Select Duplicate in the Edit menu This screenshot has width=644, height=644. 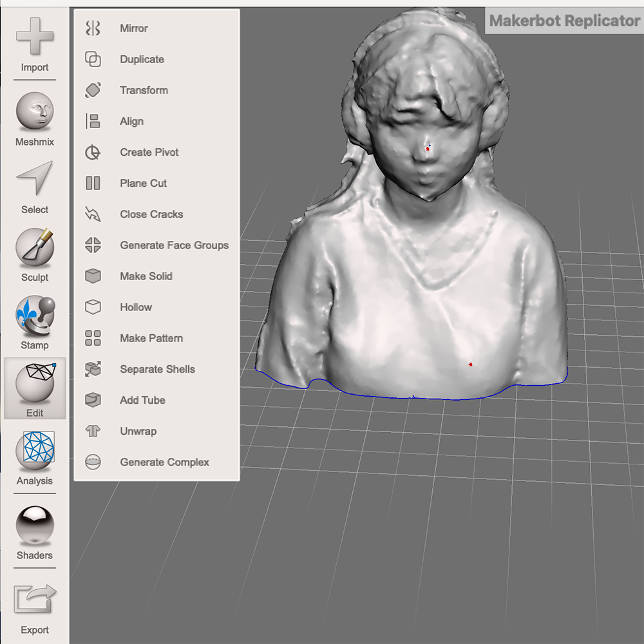pyautogui.click(x=142, y=59)
